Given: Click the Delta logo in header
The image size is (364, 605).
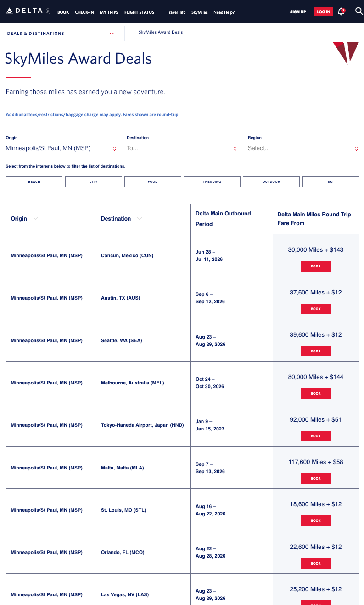Looking at the screenshot, I should click(x=28, y=11).
